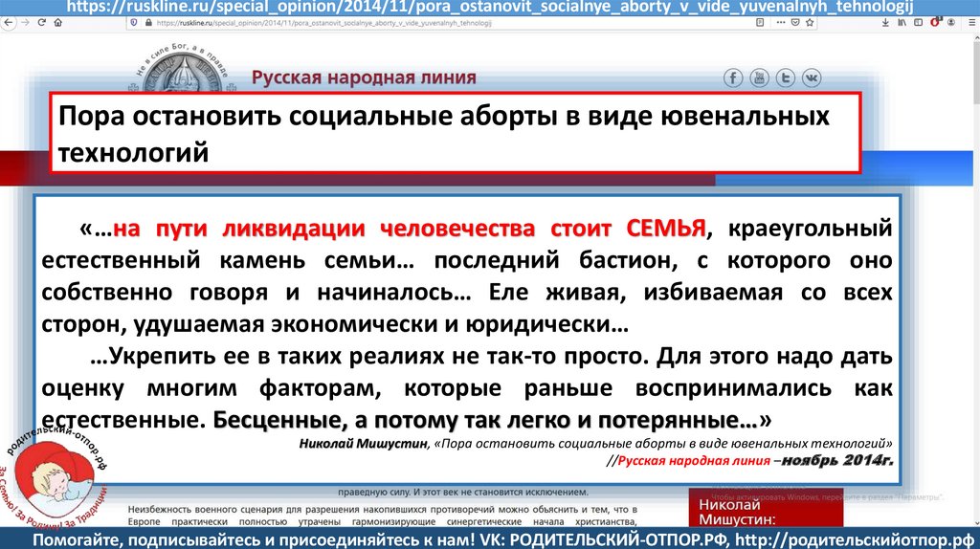This screenshot has height=549, width=980.
Task: Open the browser home page
Action: pos(58,23)
